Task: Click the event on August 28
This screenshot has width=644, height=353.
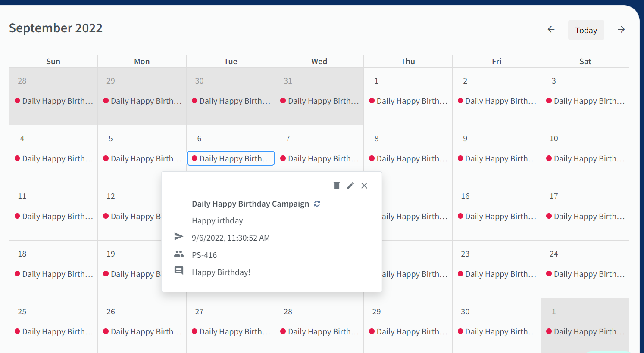Action: (53, 101)
